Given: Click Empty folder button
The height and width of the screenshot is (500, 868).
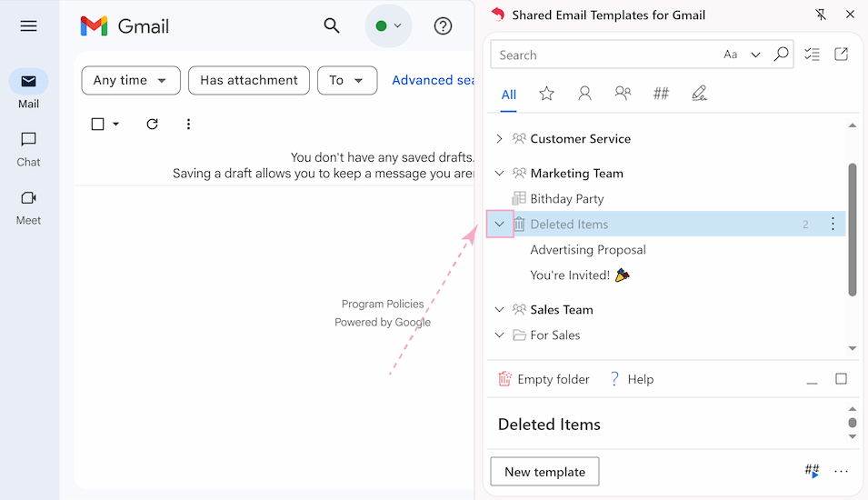Looking at the screenshot, I should pyautogui.click(x=544, y=379).
